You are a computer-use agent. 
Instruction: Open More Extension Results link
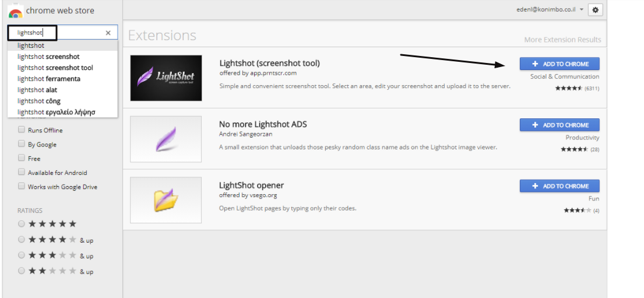(562, 40)
